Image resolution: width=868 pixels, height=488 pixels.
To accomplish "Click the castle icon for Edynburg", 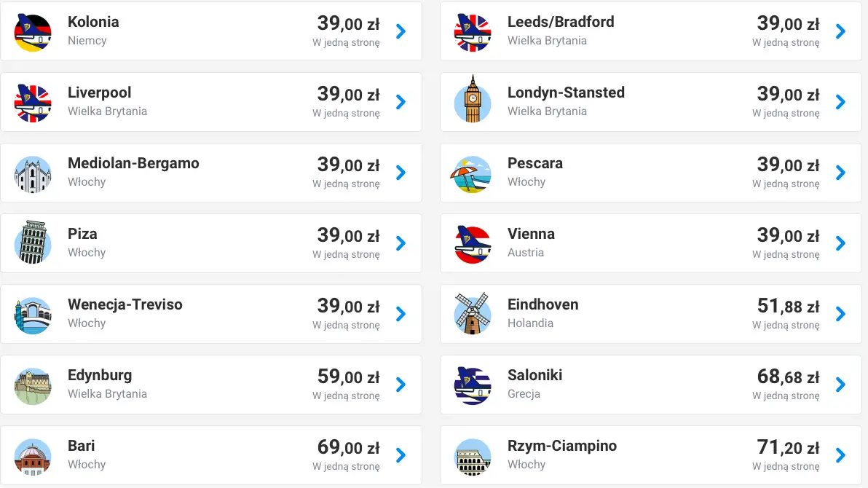I will click(x=33, y=385).
